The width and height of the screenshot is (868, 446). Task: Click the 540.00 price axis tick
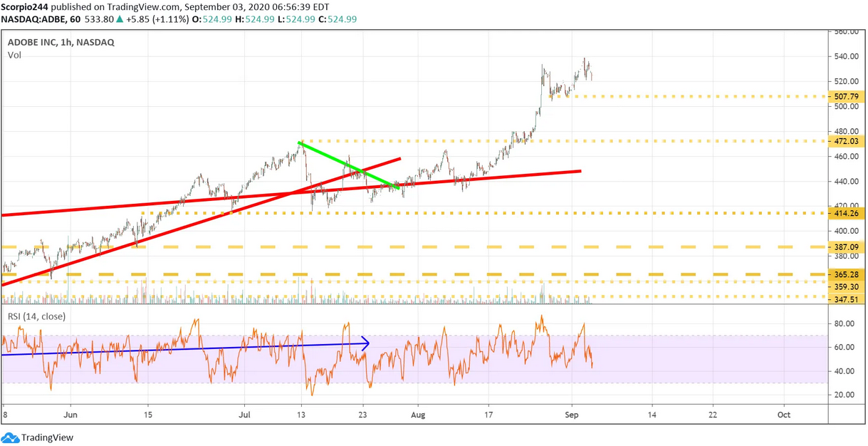pyautogui.click(x=847, y=57)
